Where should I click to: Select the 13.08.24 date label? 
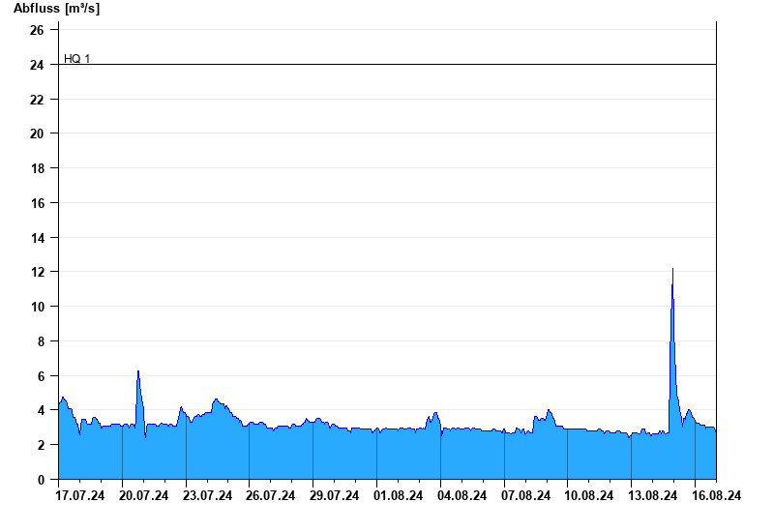(x=653, y=496)
